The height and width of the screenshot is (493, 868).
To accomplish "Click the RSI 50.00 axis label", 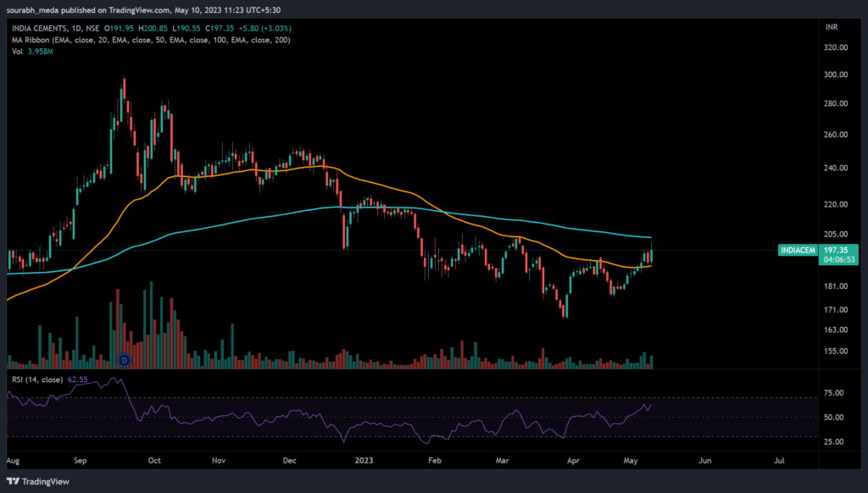I will click(834, 418).
